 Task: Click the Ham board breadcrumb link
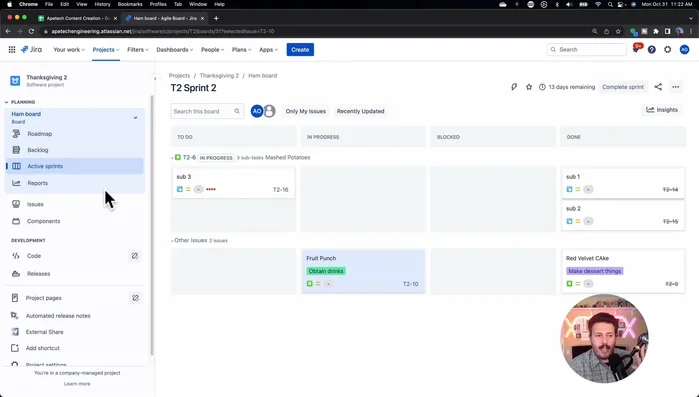pos(263,76)
